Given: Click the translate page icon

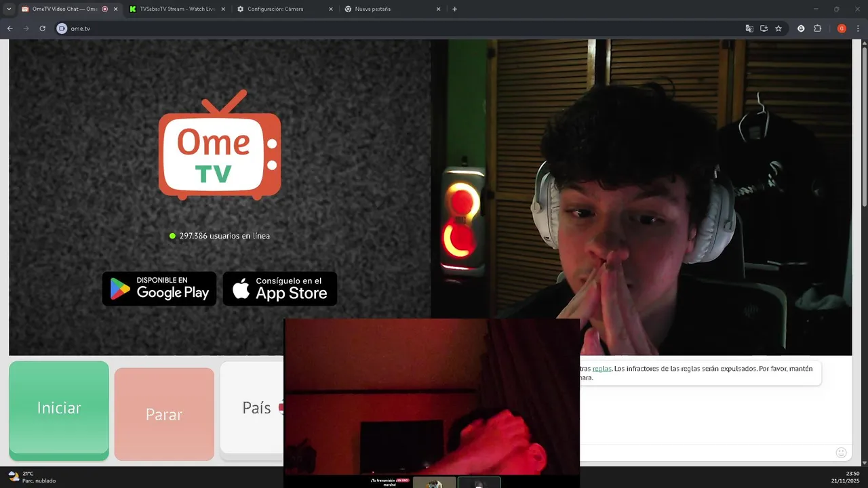Looking at the screenshot, I should click(x=749, y=28).
